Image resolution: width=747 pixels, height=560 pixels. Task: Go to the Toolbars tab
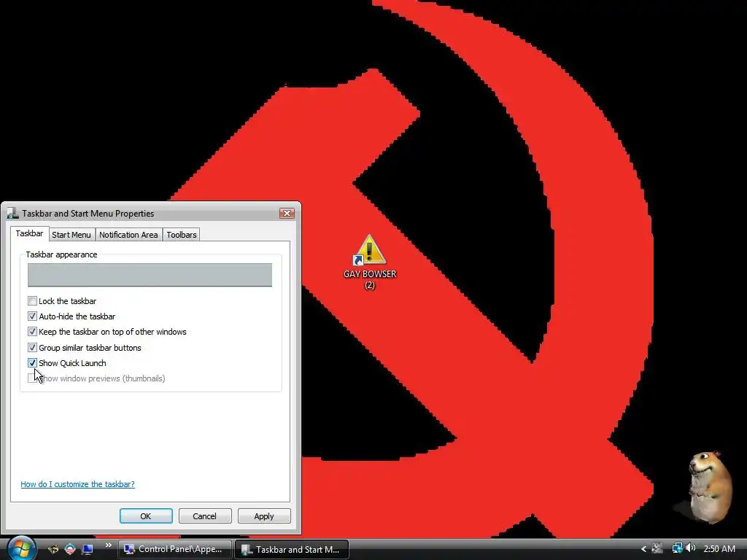pos(182,235)
